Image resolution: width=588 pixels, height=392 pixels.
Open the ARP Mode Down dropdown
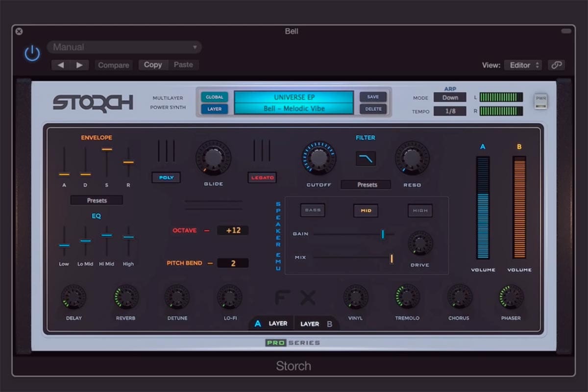[450, 98]
